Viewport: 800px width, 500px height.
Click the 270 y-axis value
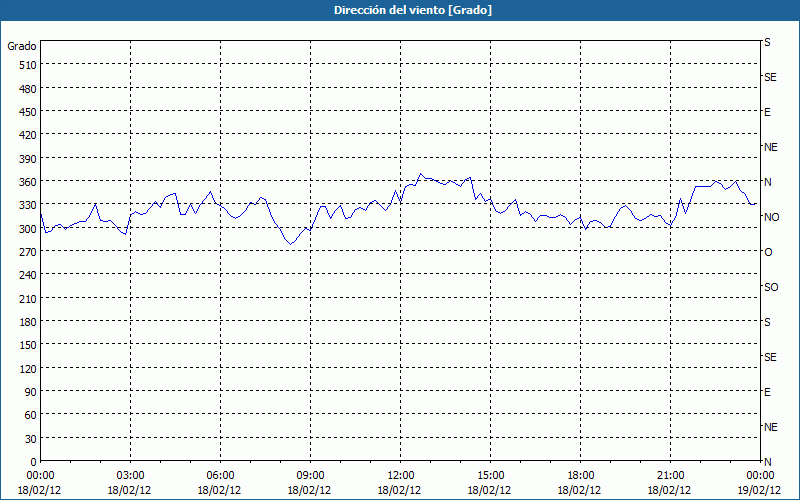click(28, 252)
